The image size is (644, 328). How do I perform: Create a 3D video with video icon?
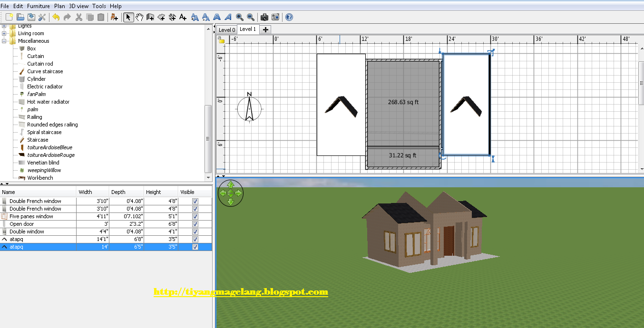coord(275,17)
